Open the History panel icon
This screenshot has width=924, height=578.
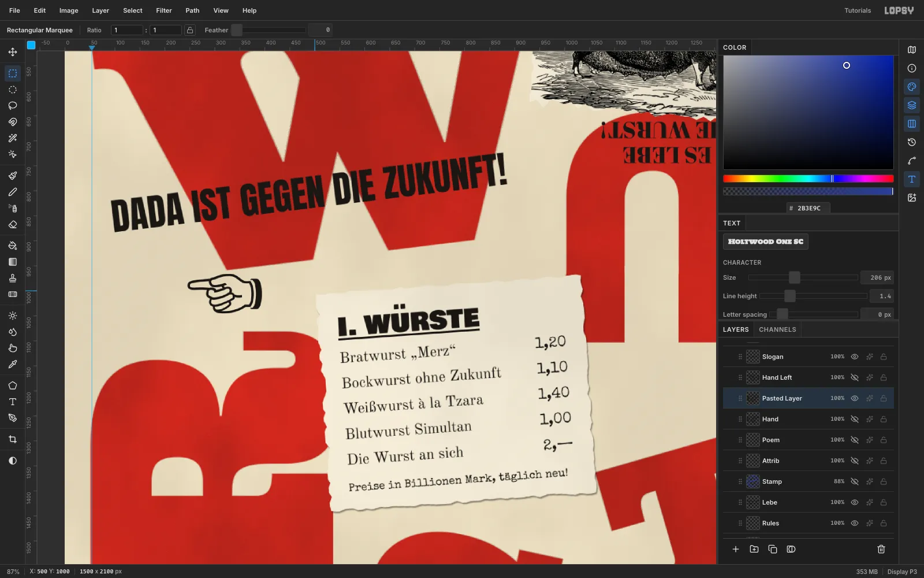912,142
